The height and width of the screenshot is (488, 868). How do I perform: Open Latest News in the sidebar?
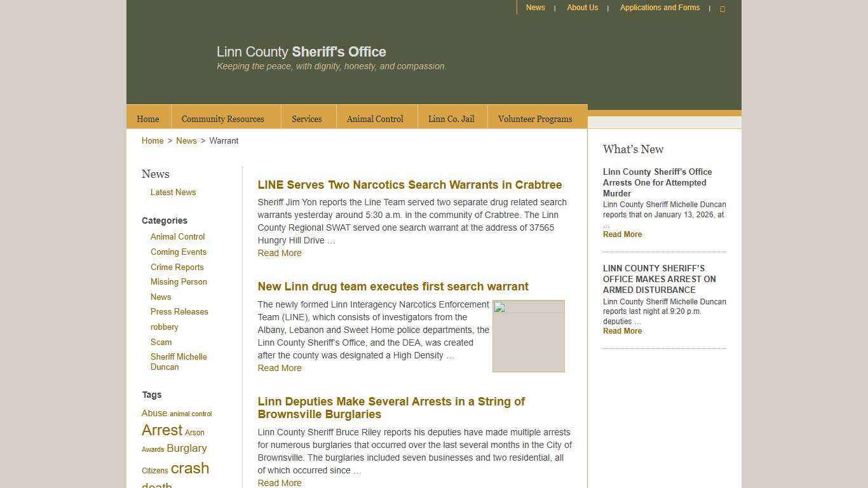173,192
